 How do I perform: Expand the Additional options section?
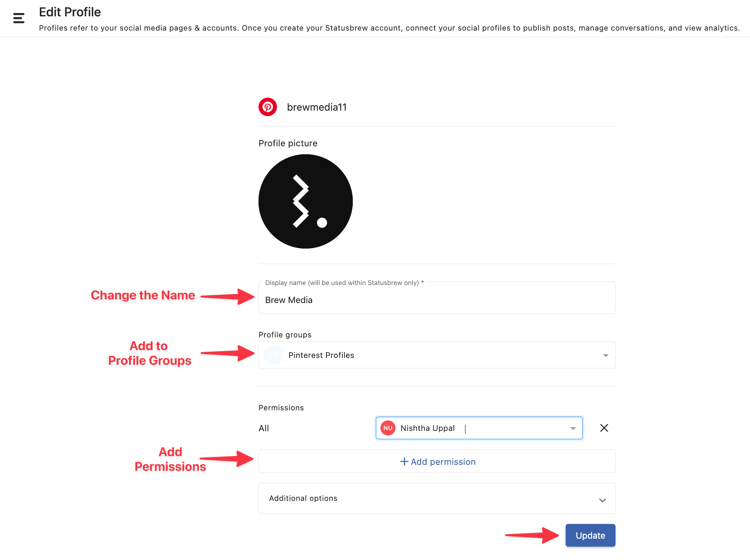coord(602,500)
